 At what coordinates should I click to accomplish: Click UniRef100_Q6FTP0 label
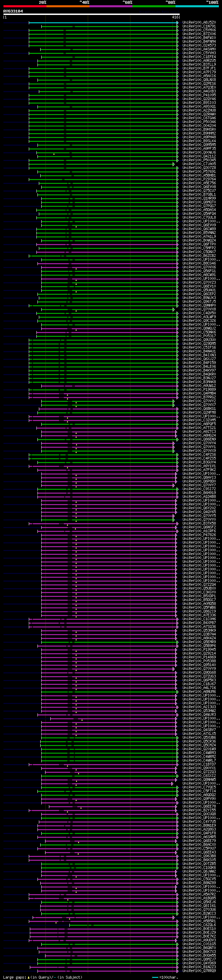coord(199,244)
